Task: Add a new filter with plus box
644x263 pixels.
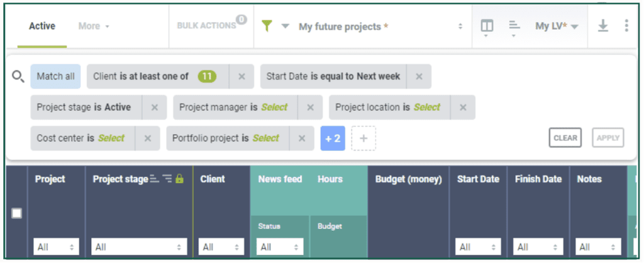Action: pyautogui.click(x=364, y=138)
